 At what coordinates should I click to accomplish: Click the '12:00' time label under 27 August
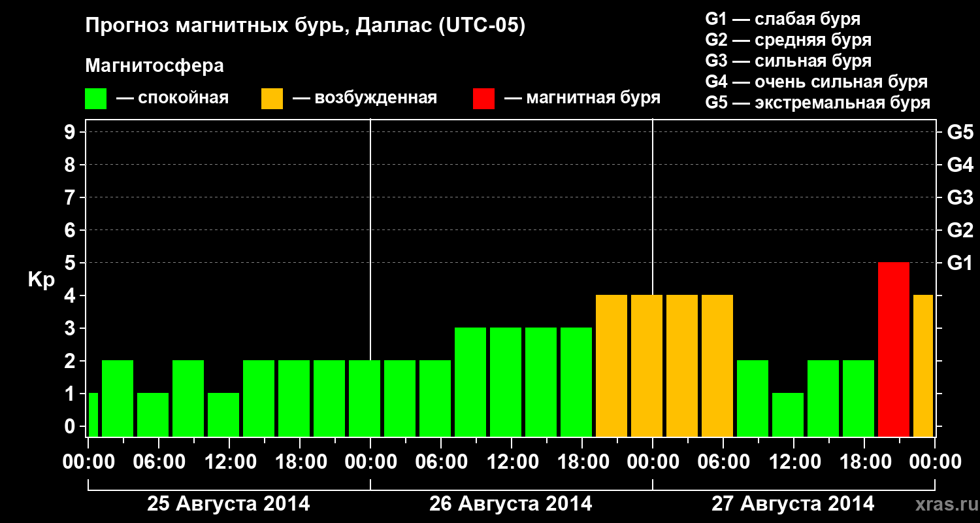tap(794, 462)
